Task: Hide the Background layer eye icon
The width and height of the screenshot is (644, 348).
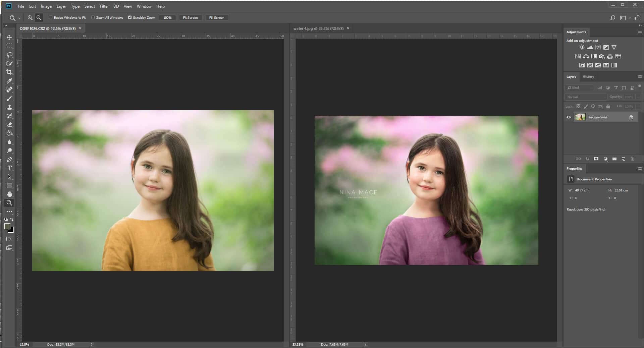Action: coord(569,117)
